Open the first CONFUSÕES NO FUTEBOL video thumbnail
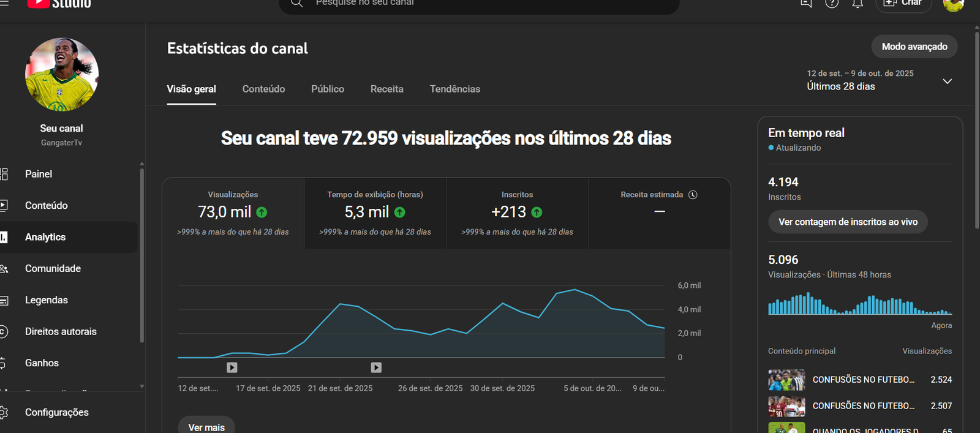 [x=786, y=380]
